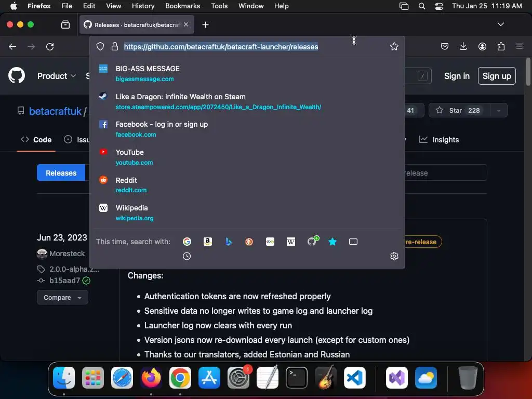
Task: Open the Firefox File menu
Action: [66, 6]
